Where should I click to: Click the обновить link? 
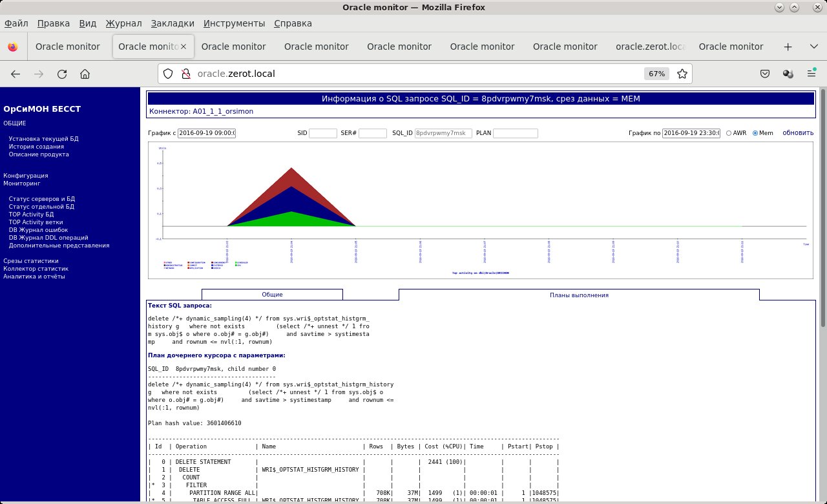point(798,133)
